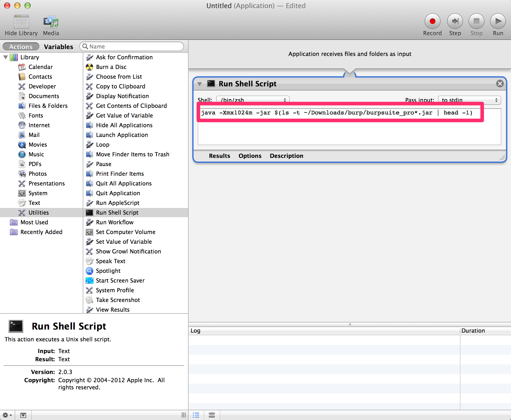Image resolution: width=511 pixels, height=420 pixels.
Task: Switch log to list view icon
Action: pos(196,415)
